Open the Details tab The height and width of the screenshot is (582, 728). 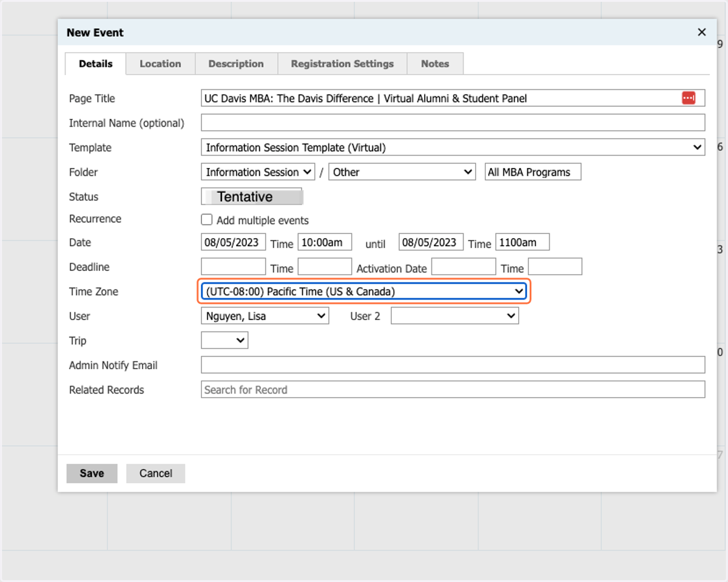(x=96, y=64)
